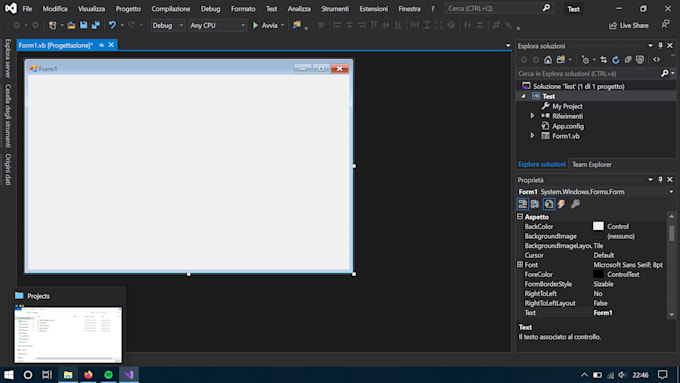
Task: Expand the Form1.vb node
Action: point(533,136)
